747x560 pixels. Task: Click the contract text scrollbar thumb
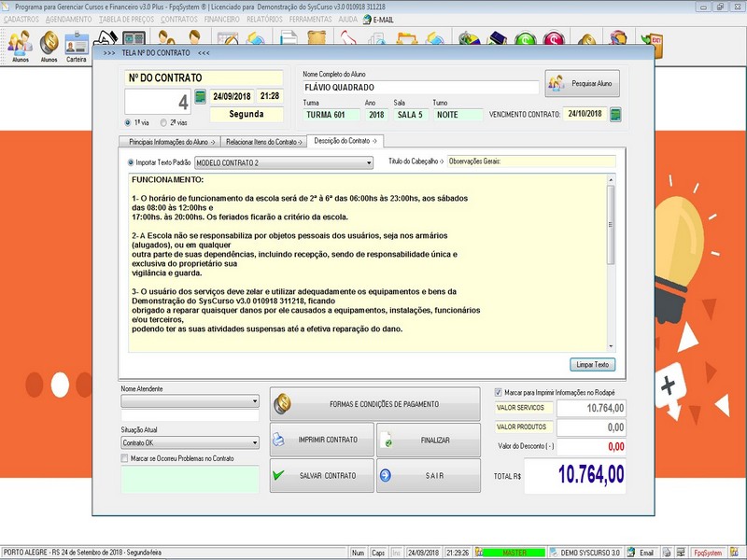611,224
